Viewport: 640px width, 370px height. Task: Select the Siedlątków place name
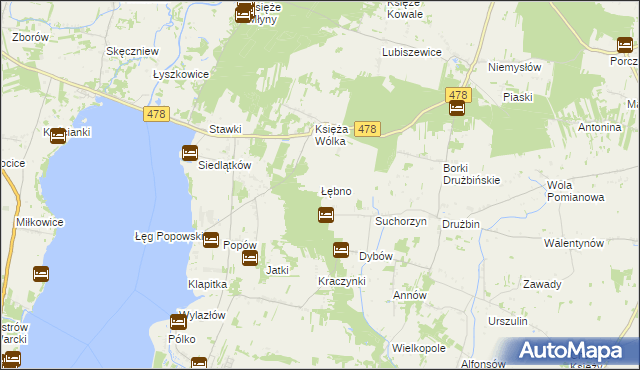click(x=224, y=165)
